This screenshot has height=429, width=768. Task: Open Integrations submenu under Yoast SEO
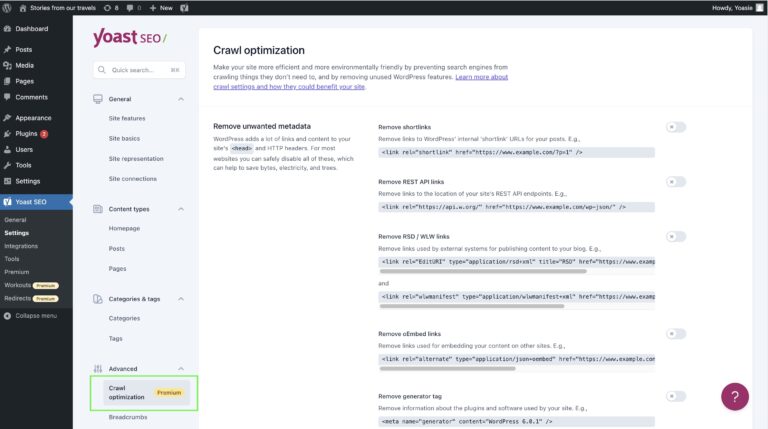(x=21, y=246)
